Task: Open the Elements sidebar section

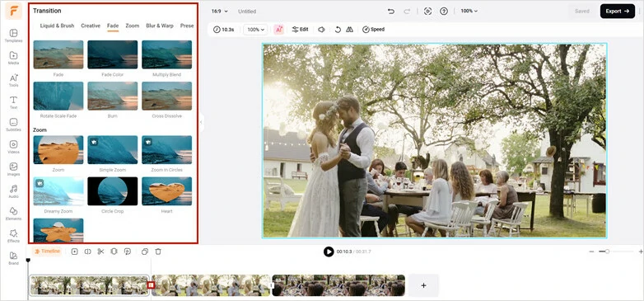Action: click(x=13, y=214)
